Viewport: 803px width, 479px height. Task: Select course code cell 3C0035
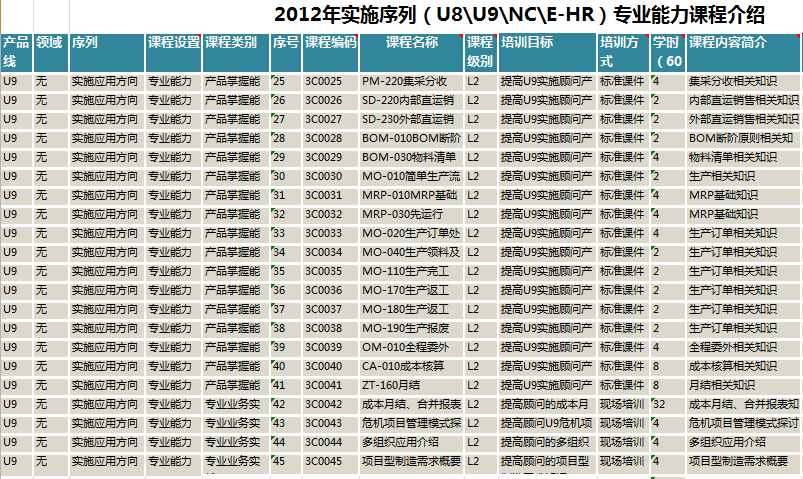pyautogui.click(x=330, y=271)
